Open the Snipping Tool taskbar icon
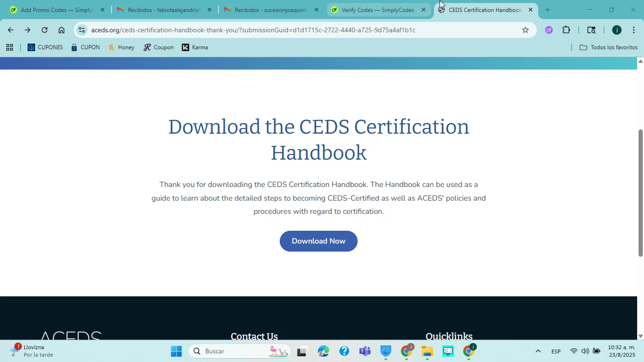The height and width of the screenshot is (362, 644). pos(448,351)
